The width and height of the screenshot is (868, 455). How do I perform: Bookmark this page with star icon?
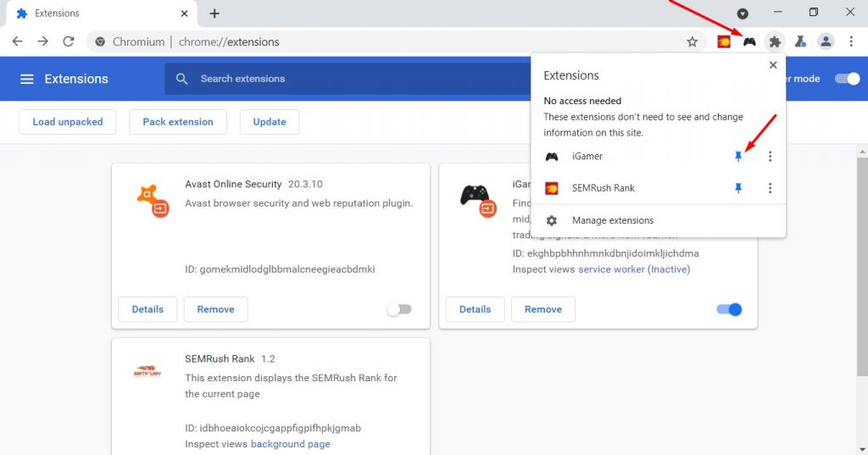(x=692, y=42)
